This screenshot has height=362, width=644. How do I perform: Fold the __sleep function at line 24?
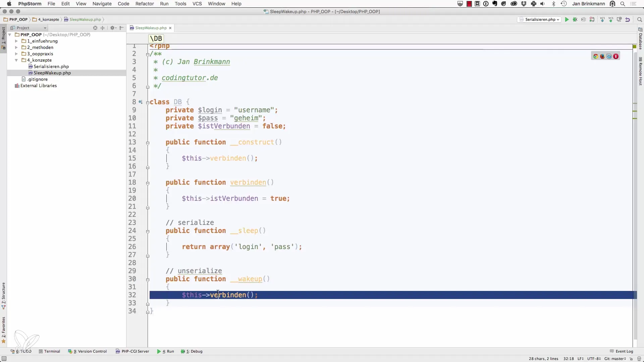[x=148, y=232]
